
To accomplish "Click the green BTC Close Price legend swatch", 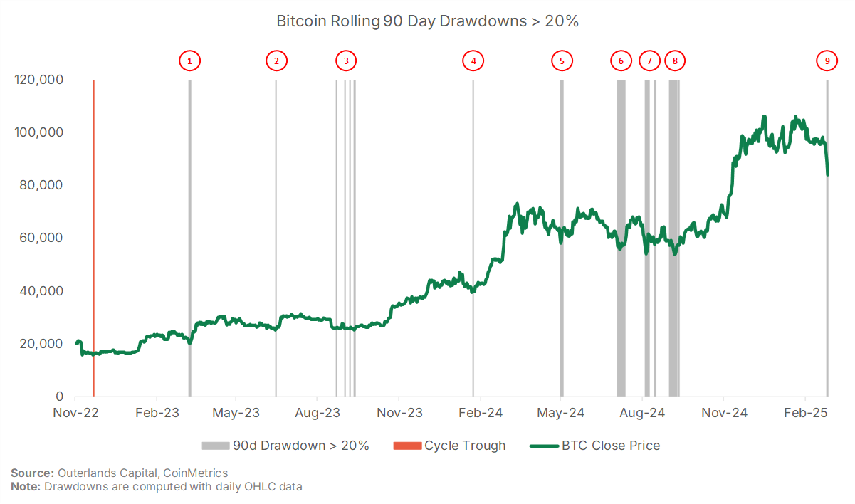I will pyautogui.click(x=545, y=446).
